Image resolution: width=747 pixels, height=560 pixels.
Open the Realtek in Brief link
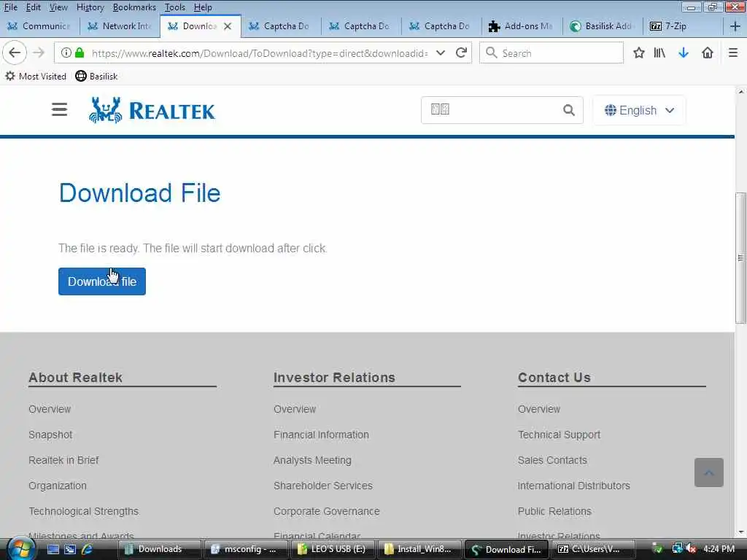pos(63,461)
